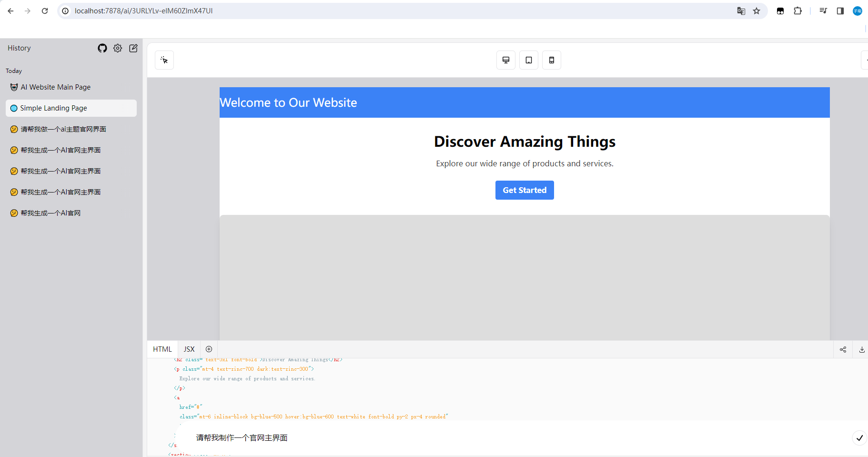Switch preview to tablet view
The height and width of the screenshot is (457, 868).
click(529, 60)
